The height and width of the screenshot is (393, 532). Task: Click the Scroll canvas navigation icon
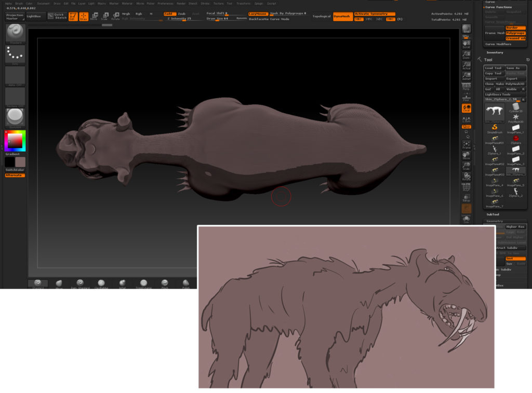467,44
